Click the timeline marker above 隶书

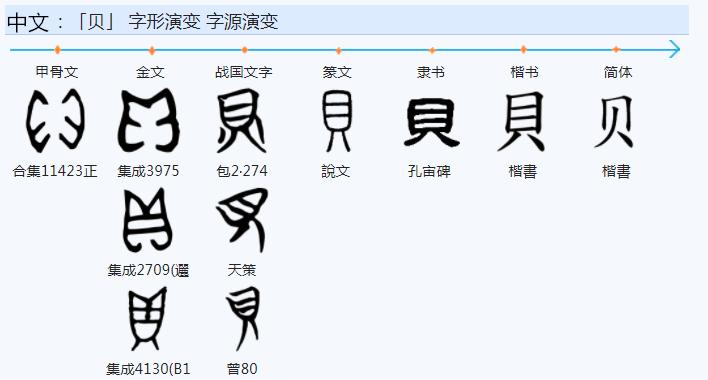pos(432,50)
